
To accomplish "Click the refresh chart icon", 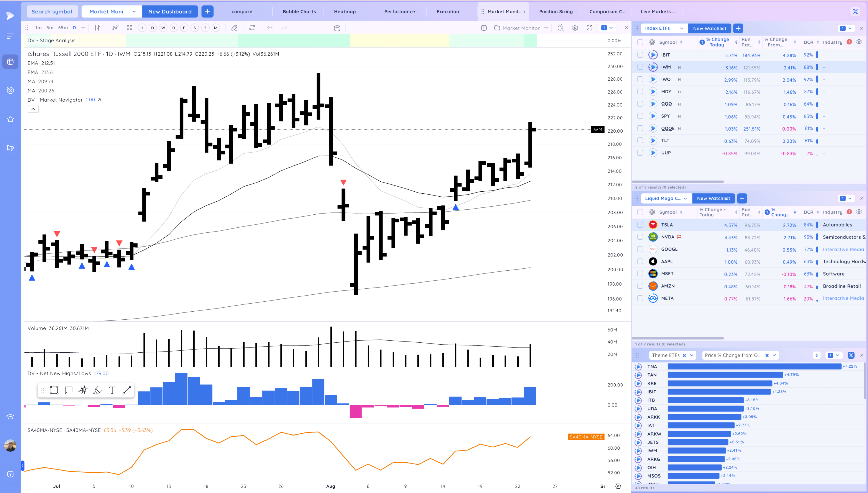I will coord(252,28).
